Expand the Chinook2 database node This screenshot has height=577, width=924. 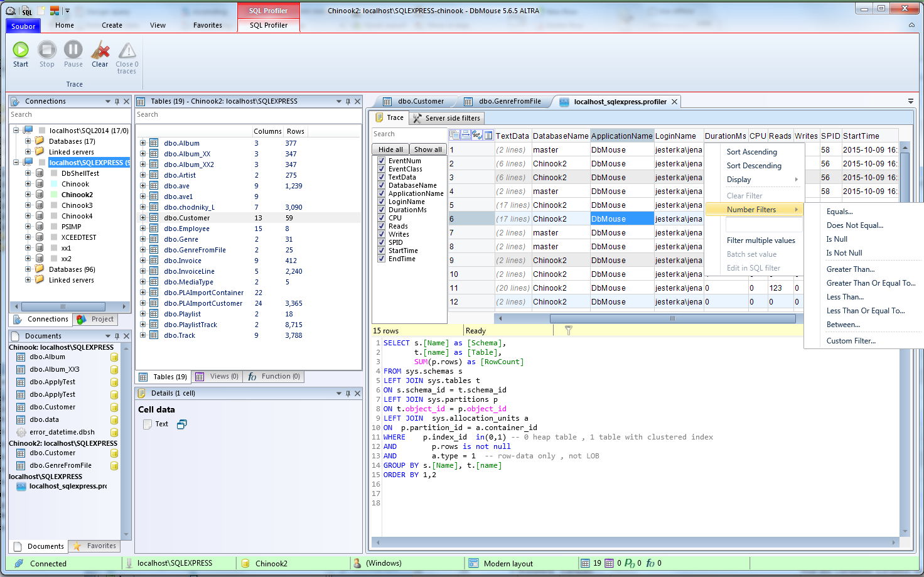[x=28, y=195]
